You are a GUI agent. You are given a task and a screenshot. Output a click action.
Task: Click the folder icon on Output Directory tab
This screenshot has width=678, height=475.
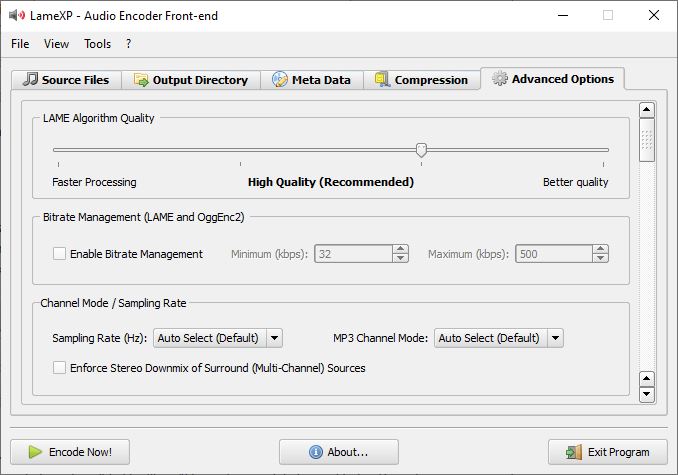pyautogui.click(x=141, y=80)
